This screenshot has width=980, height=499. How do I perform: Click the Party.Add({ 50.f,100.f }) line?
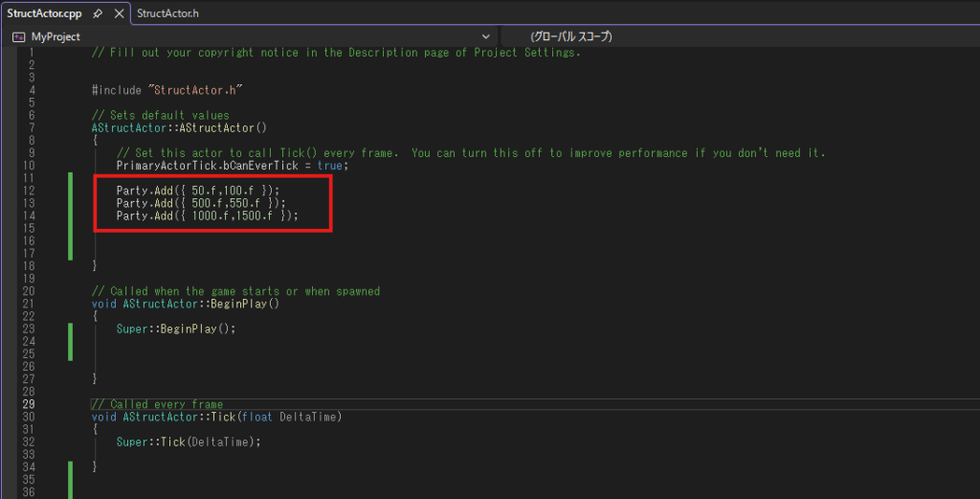198,191
